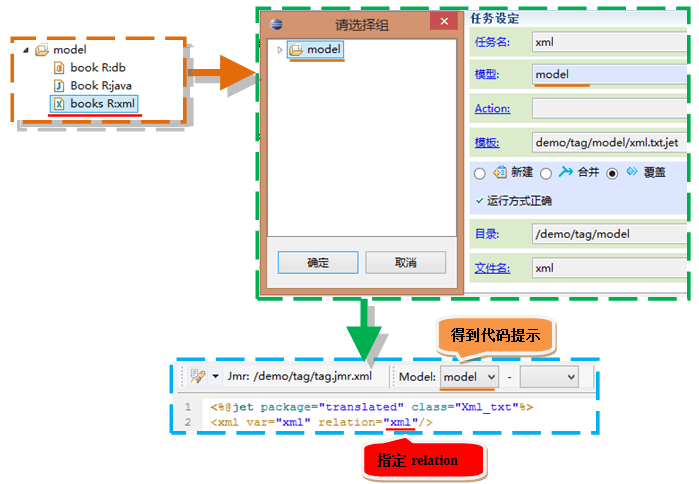Viewport: 699px width, 484px height.
Task: Open the 文件名 link
Action: (x=493, y=268)
